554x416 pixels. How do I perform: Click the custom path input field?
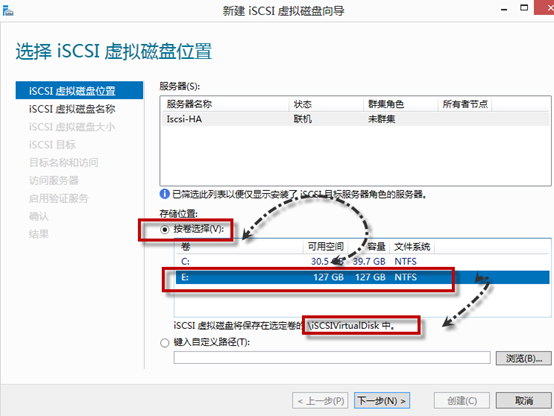click(332, 358)
